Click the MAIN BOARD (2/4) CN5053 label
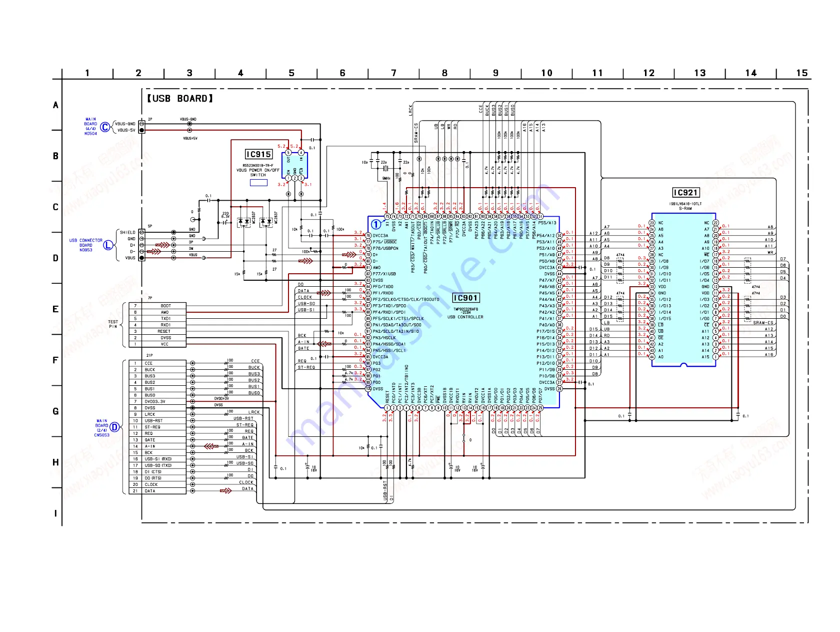840x632 pixels. coord(102,428)
